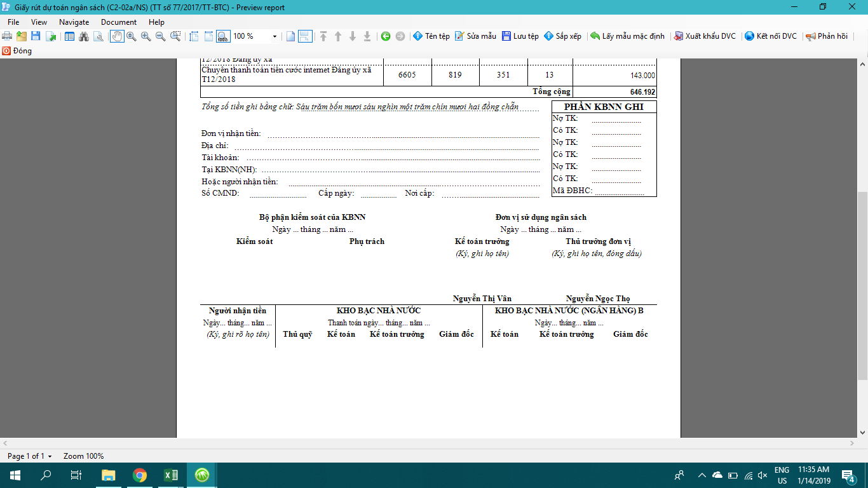Click the blue floppy disk Save icon
The height and width of the screenshot is (488, 868).
(36, 36)
